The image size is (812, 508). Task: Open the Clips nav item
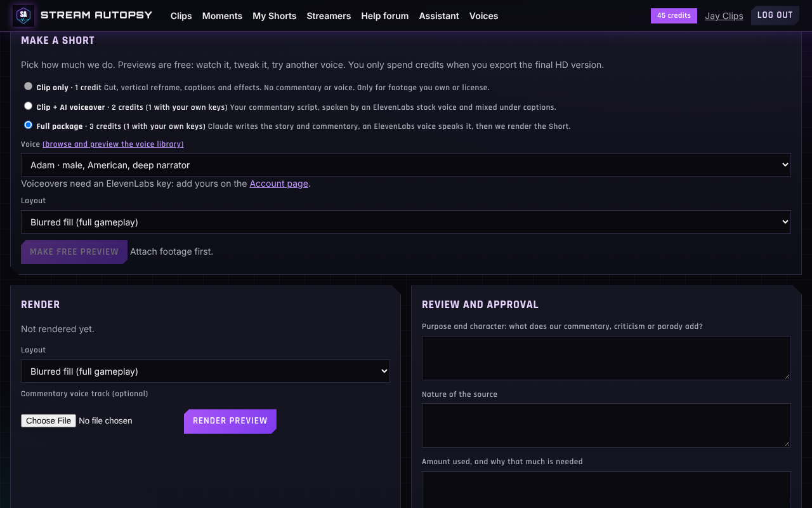point(181,16)
